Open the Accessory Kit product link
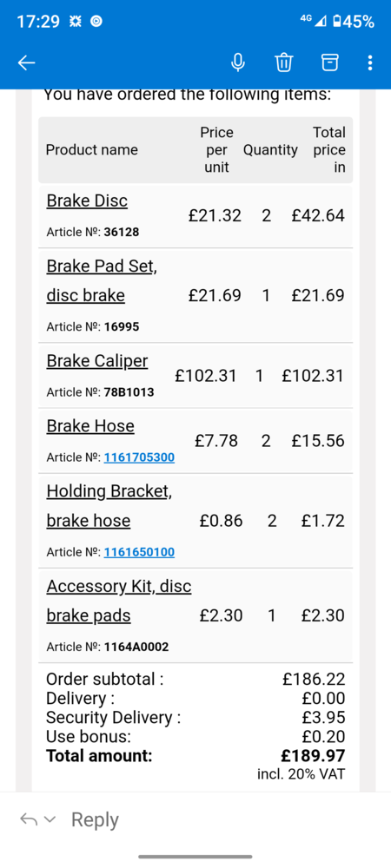This screenshot has width=391, height=868. 118,601
